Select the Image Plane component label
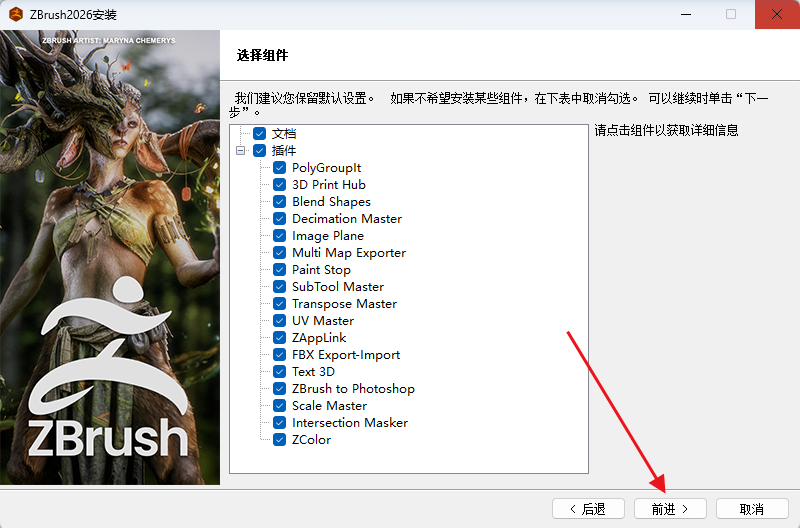This screenshot has width=800, height=528. [x=327, y=236]
